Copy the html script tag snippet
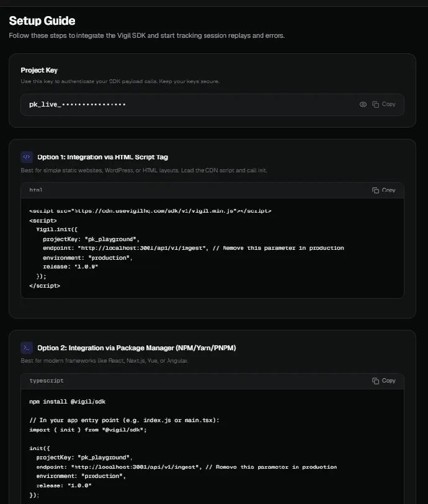This screenshot has width=428, height=504. [x=383, y=190]
